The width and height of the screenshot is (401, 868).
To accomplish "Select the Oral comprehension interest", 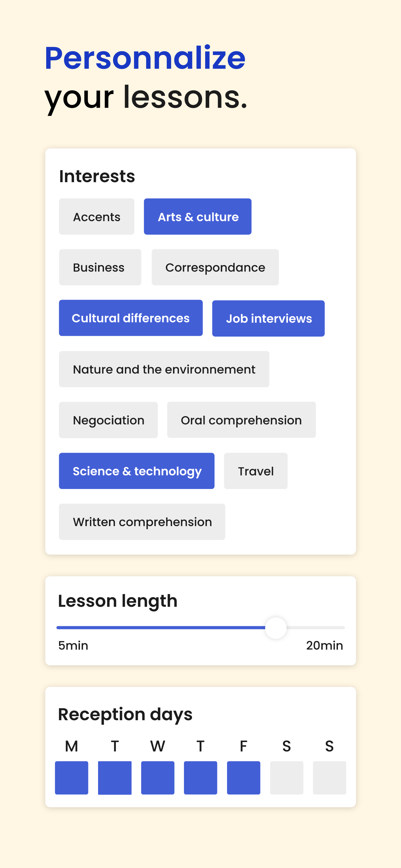I will pyautogui.click(x=241, y=420).
